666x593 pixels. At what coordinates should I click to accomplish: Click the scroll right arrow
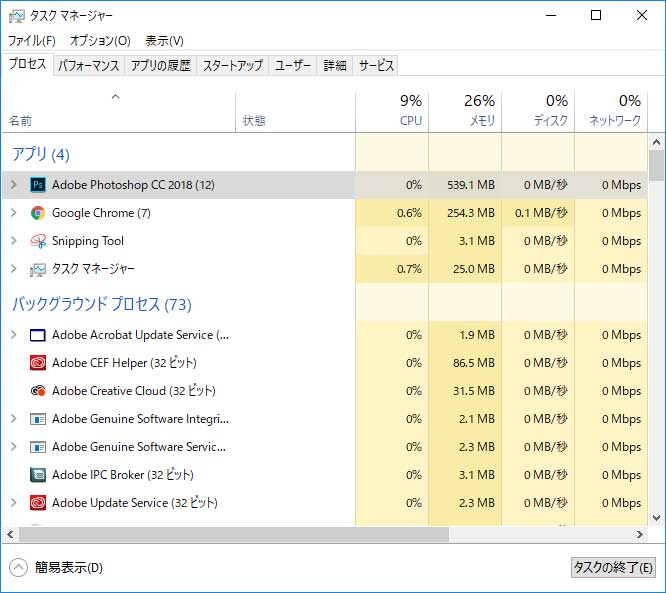tap(640, 535)
